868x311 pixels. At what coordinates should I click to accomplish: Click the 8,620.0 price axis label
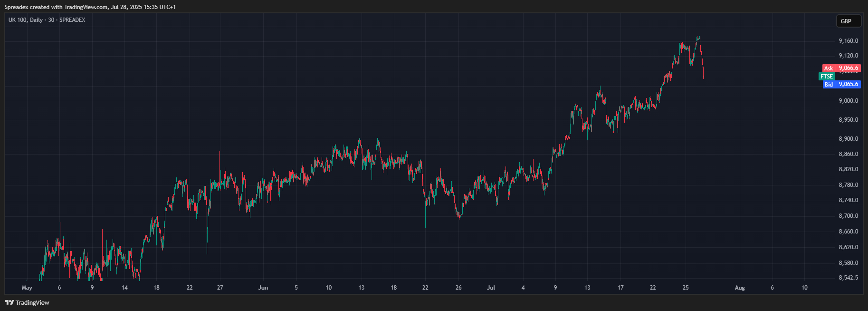pos(849,247)
